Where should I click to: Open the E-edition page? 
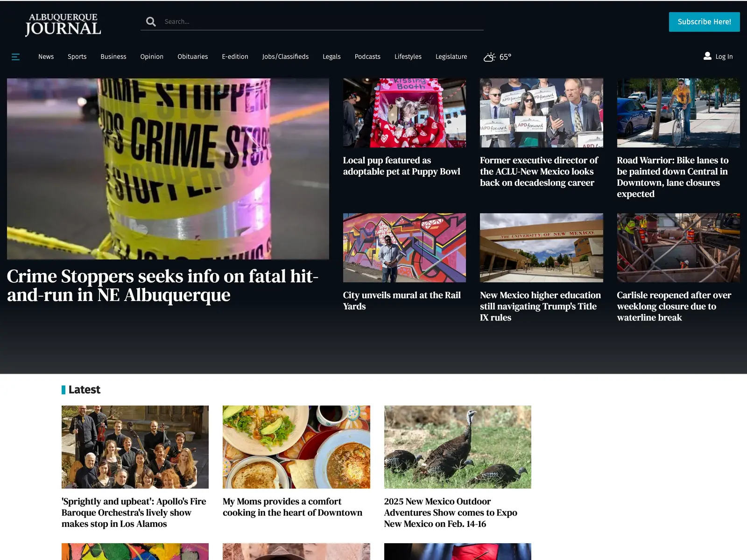235,56
